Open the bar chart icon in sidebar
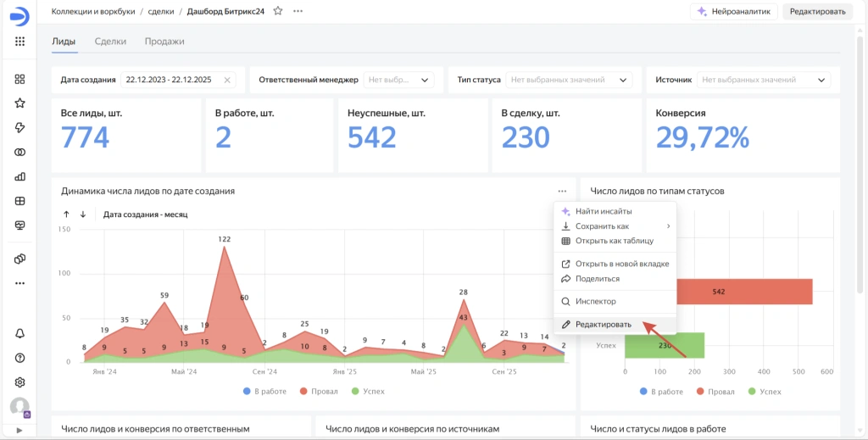Screen dimensions: 868x440 (20, 176)
